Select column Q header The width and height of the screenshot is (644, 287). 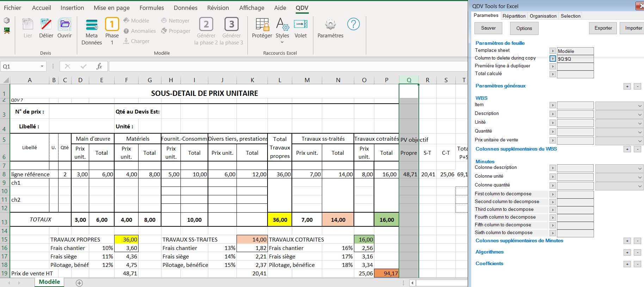[x=409, y=80]
